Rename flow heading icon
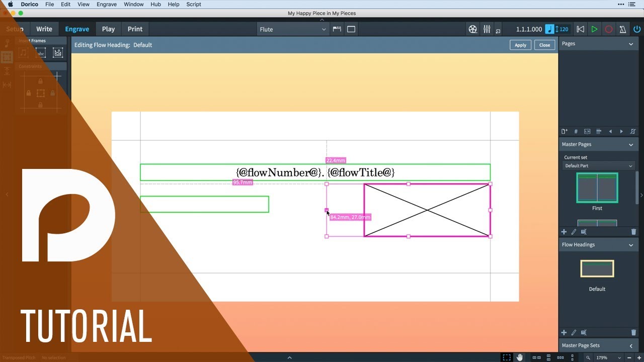The image size is (644, 362). tap(584, 332)
